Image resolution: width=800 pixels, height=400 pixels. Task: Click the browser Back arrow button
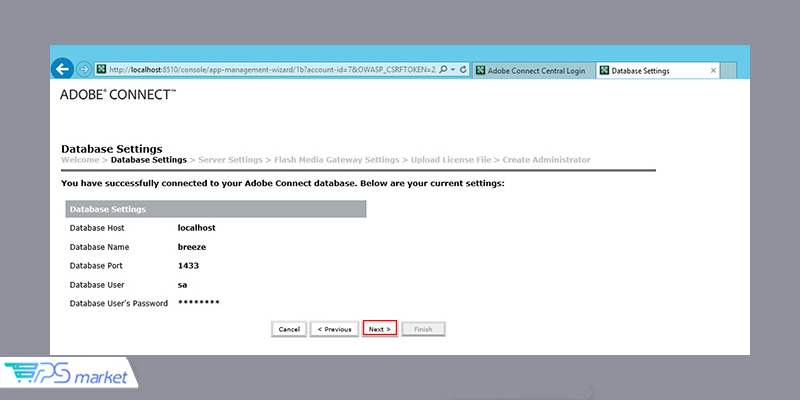pyautogui.click(x=62, y=69)
